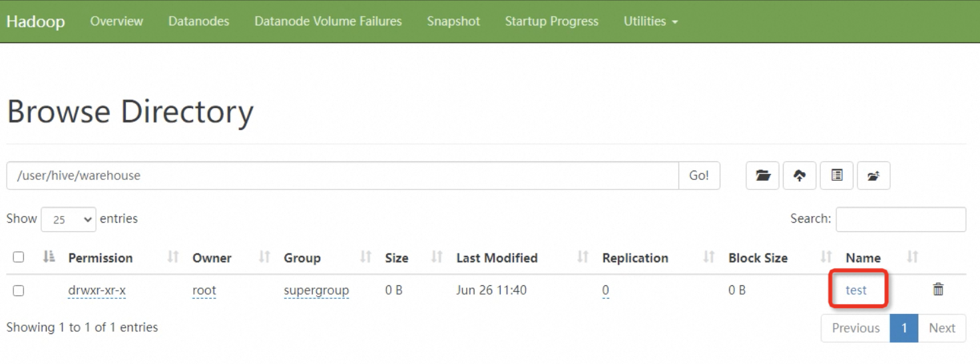This screenshot has width=980, height=364.
Task: Go to parent directory via folder-arrow icon
Action: pos(873,176)
